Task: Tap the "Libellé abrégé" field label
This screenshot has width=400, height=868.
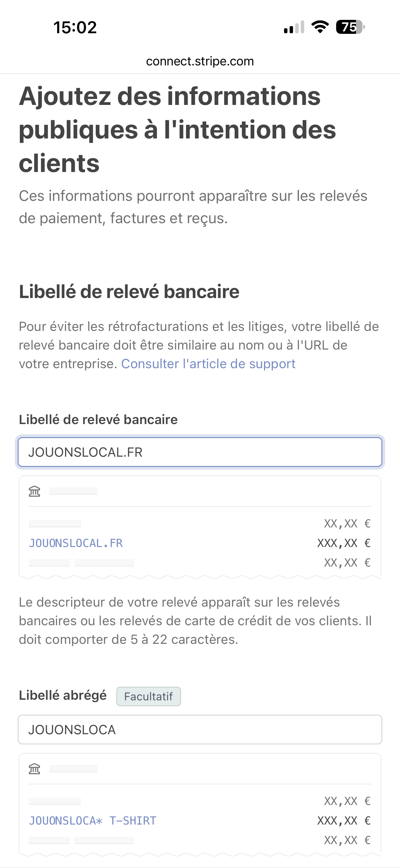Action: (63, 695)
